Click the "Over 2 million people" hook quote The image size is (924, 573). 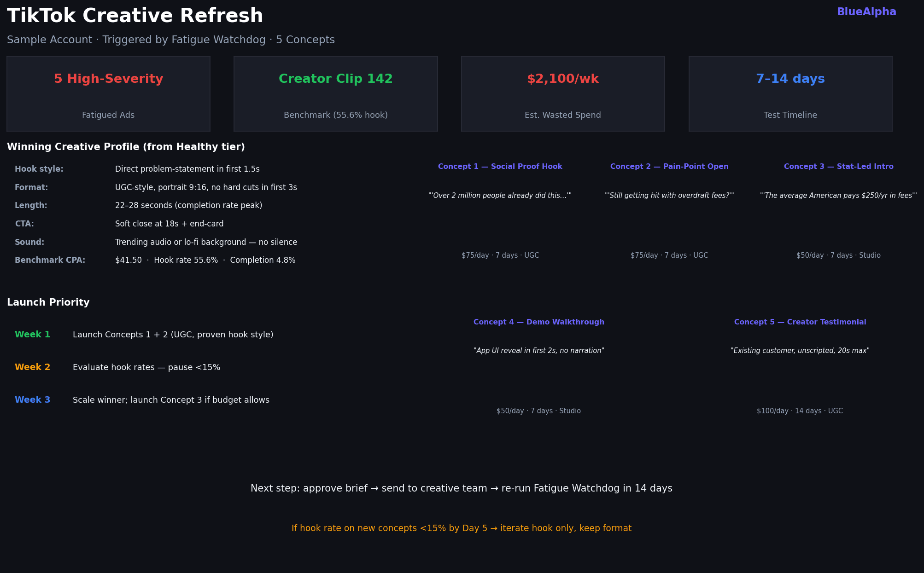pyautogui.click(x=500, y=196)
